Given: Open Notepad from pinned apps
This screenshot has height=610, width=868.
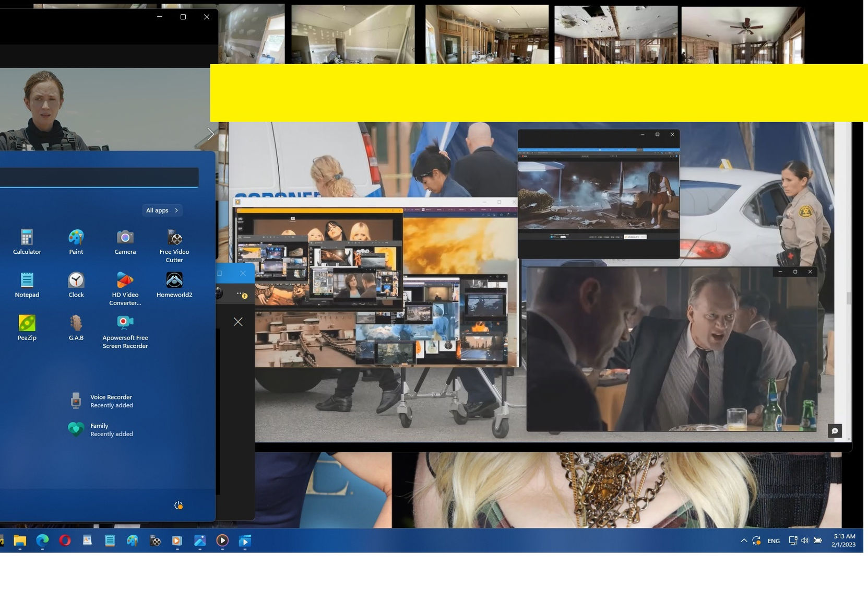Looking at the screenshot, I should pos(27,285).
